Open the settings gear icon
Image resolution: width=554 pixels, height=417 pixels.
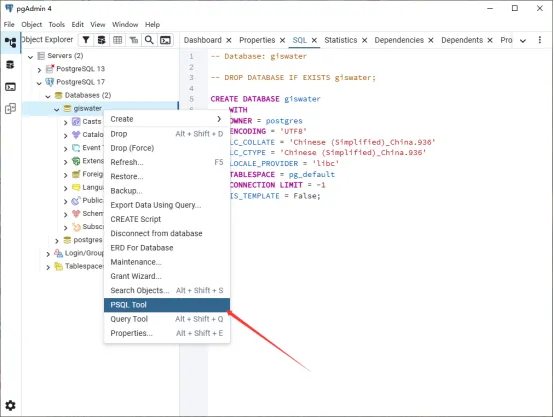tap(10, 405)
